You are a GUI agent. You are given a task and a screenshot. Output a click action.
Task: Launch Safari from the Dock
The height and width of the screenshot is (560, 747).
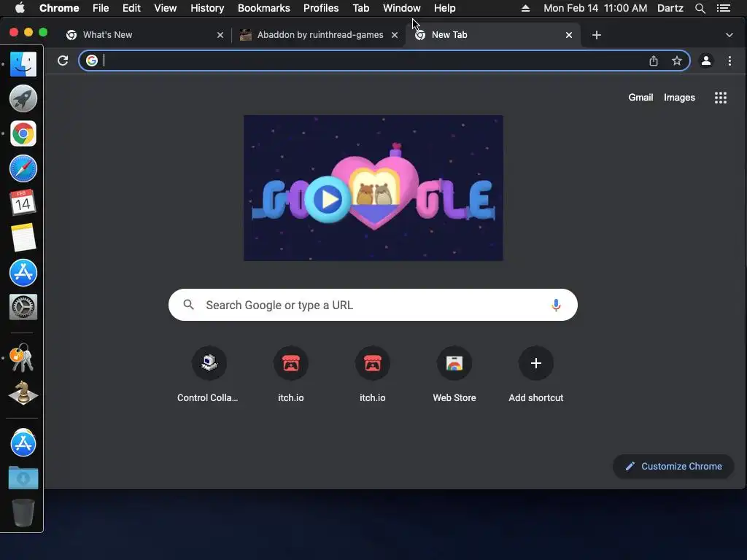pos(23,168)
